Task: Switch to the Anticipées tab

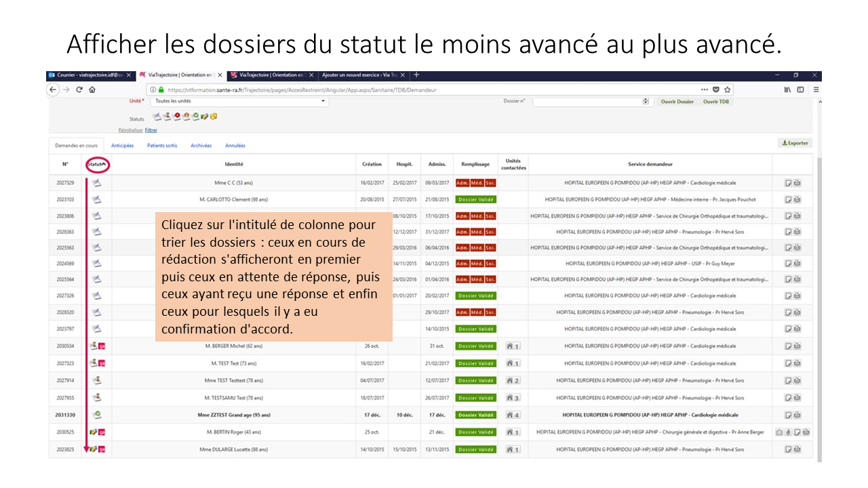Action: point(122,145)
